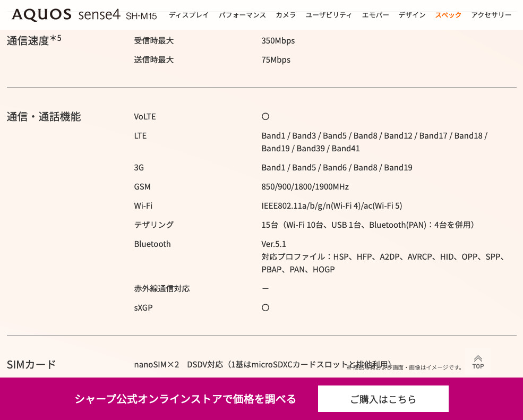This screenshot has width=523, height=420.
Task: Click the VoLTE row label
Action: click(145, 116)
